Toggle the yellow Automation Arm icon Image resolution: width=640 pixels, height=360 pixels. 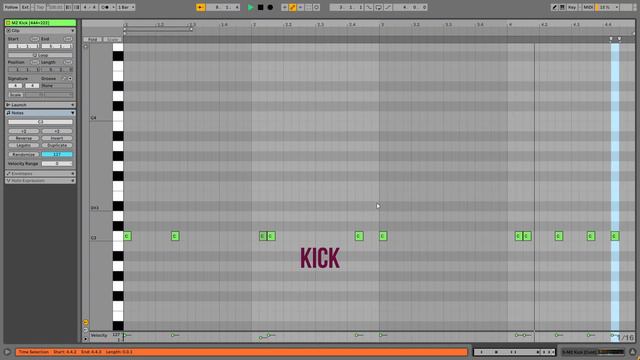293,7
